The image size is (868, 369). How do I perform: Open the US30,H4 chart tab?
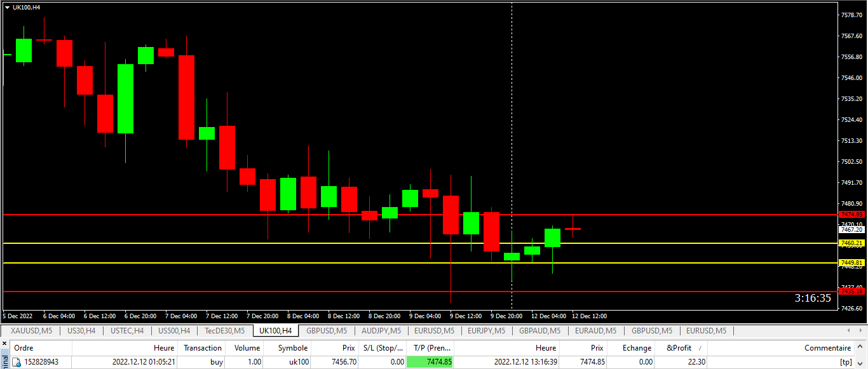(81, 331)
